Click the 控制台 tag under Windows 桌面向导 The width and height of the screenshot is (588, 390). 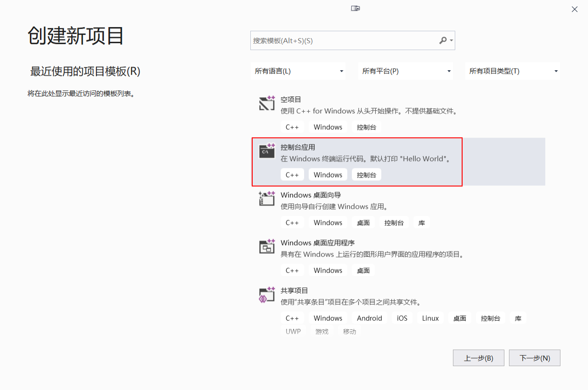point(394,223)
